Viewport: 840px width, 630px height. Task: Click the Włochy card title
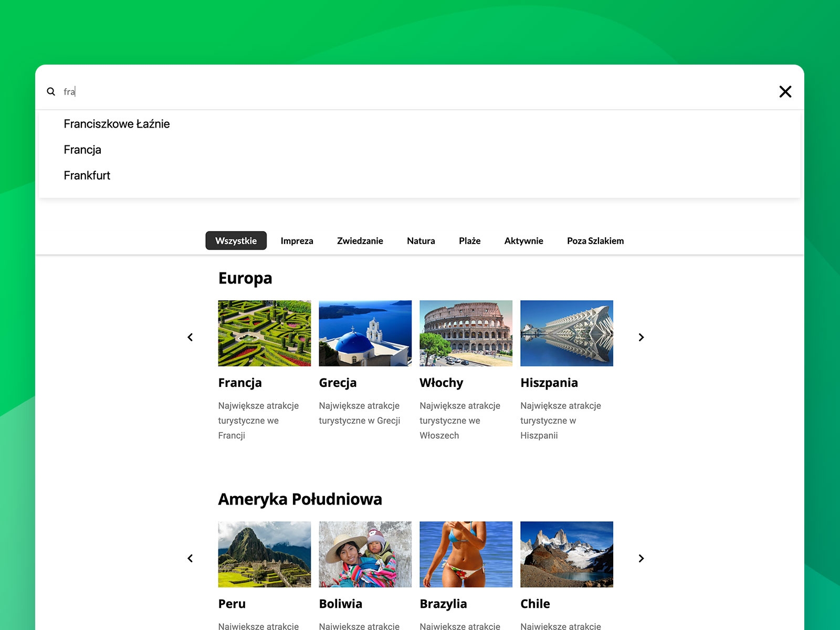[442, 383]
